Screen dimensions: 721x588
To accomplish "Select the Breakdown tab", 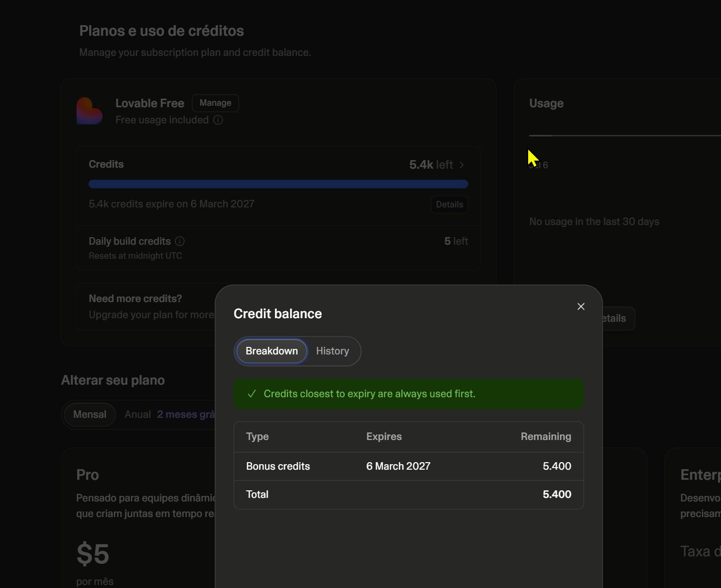I will [x=271, y=351].
